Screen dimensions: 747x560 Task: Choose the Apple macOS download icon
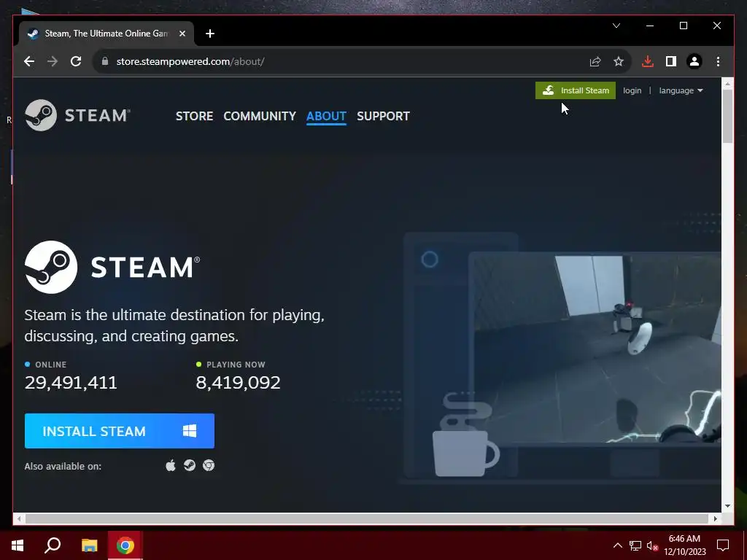click(x=171, y=465)
